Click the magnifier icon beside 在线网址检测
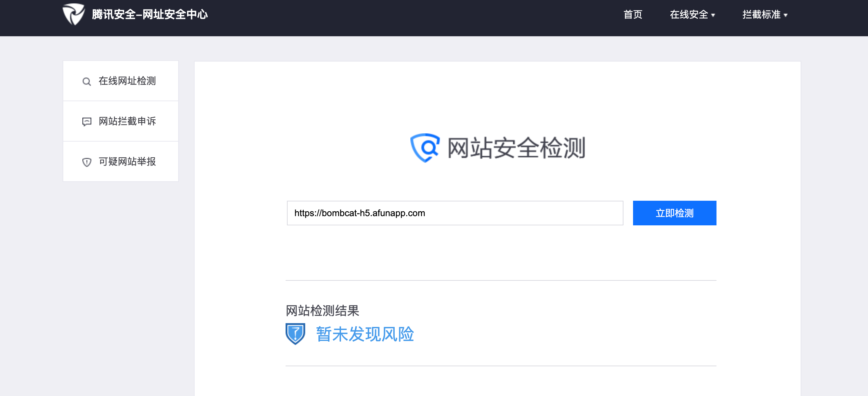Screen dimensions: 868x396 (87, 81)
